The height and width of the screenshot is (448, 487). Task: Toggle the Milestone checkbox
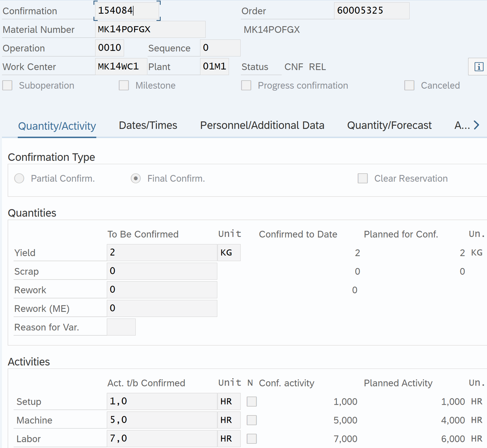(124, 86)
